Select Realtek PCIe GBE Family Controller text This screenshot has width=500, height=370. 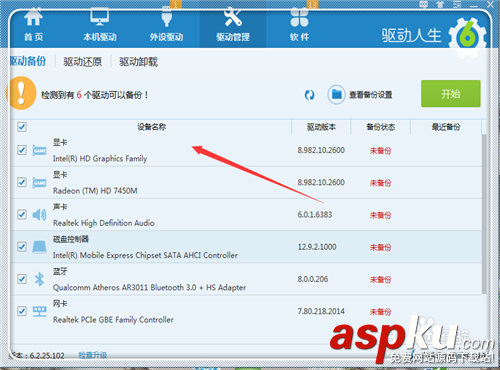(113, 320)
